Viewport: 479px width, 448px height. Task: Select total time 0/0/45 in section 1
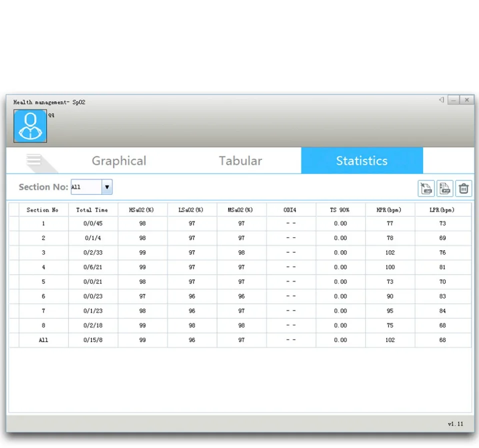[93, 223]
